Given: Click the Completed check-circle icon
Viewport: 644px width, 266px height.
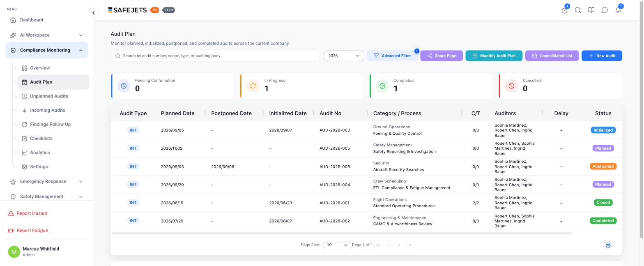Looking at the screenshot, I should [x=382, y=86].
